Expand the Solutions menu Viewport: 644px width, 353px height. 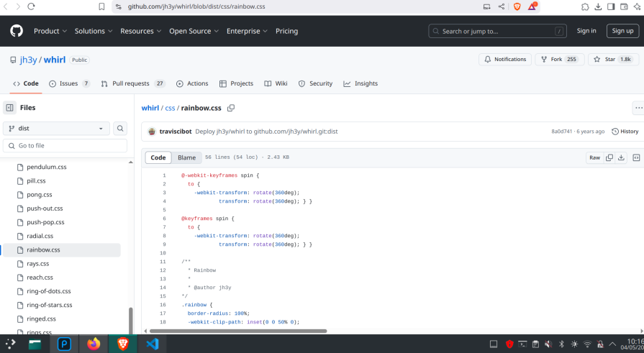tap(93, 31)
